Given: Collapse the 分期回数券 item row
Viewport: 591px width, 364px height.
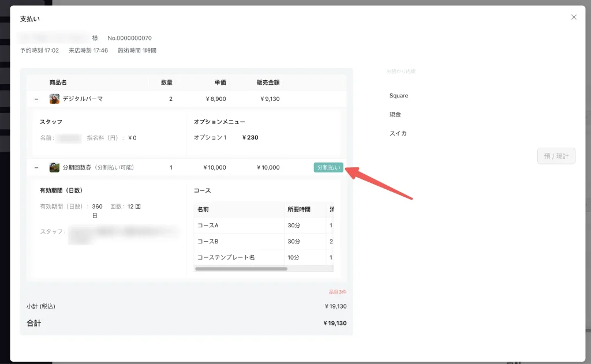Looking at the screenshot, I should point(36,168).
